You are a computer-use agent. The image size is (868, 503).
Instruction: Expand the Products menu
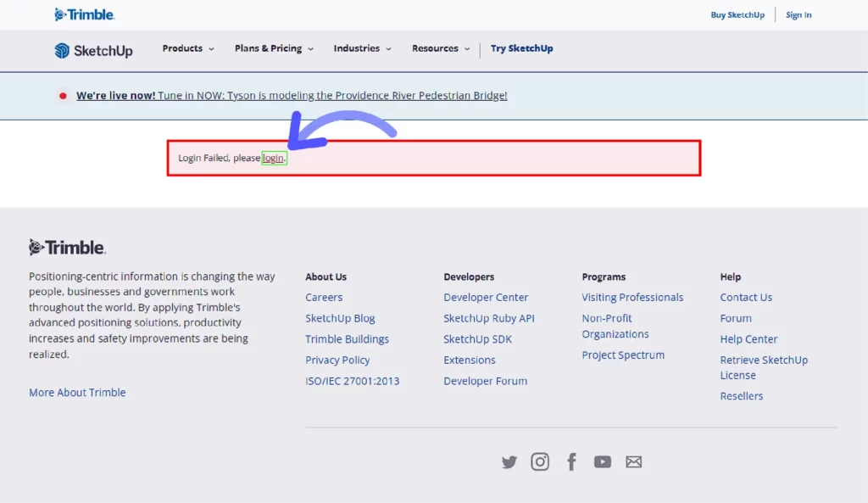(187, 48)
